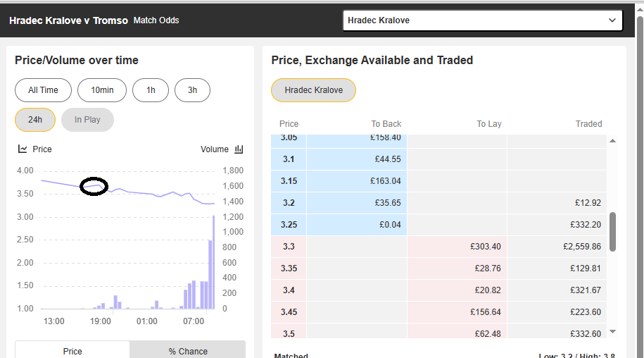Click the 3.2 price cell

pos(289,203)
